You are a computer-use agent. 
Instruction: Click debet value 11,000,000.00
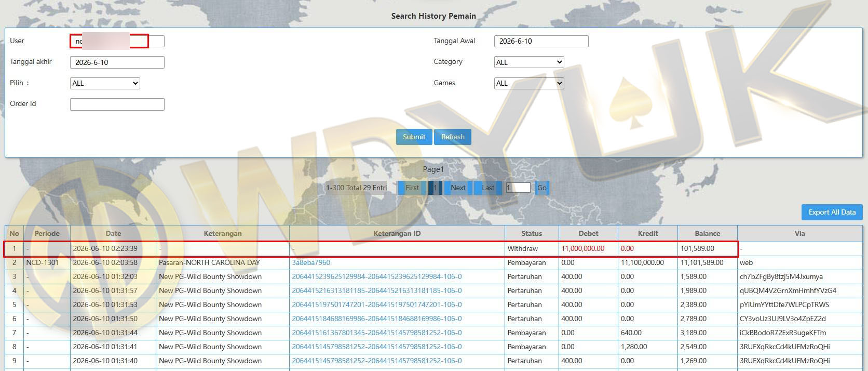pos(583,248)
